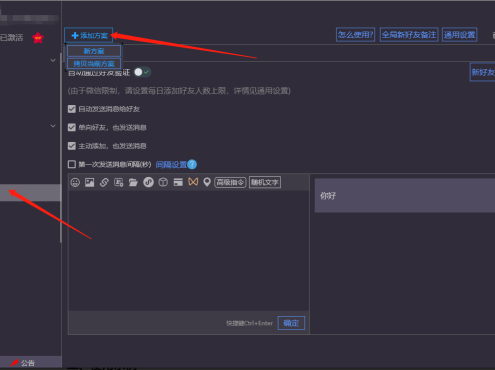
Task: Enable 第一次发送消息间隔(秒) checkbox
Action: (72, 164)
